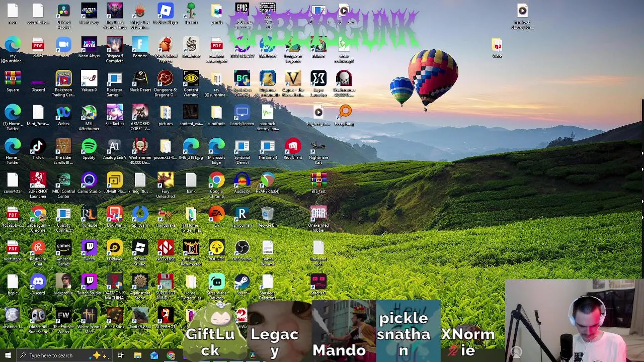Open the Content Warning game icon
Image resolution: width=644 pixels, height=362 pixels.
point(191,84)
